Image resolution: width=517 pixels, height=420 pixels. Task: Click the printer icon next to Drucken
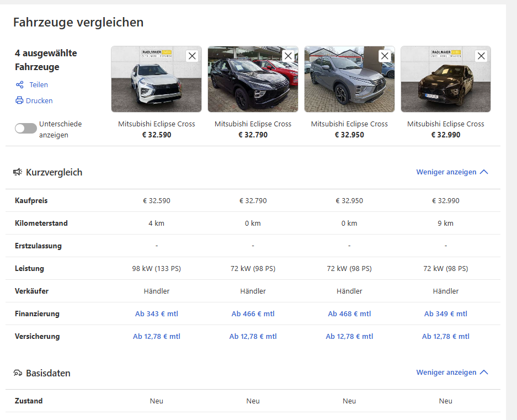coord(19,100)
